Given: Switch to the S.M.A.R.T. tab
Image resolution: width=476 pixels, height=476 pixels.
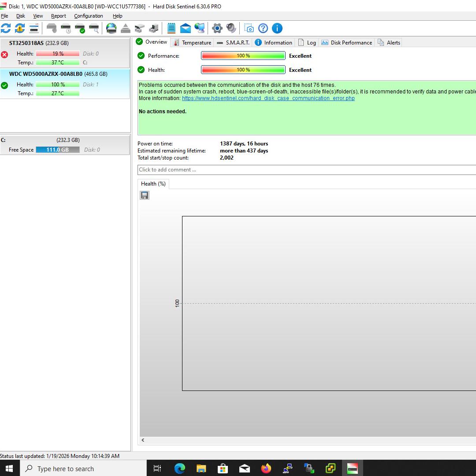Looking at the screenshot, I should [233, 43].
